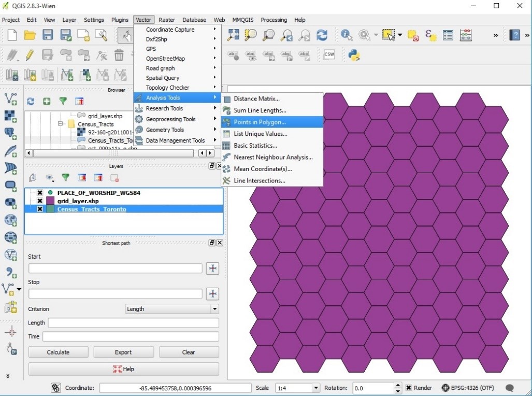Click the Calculate button in Shortest path

58,352
